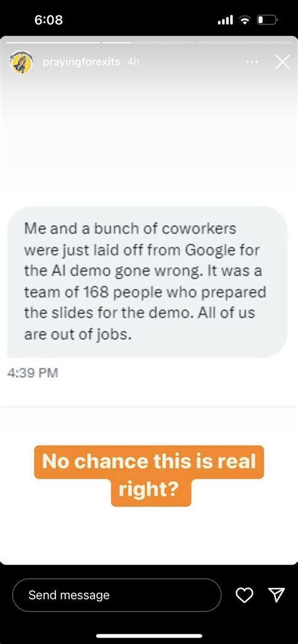Tap the half-filled second story progress bar
The image size is (298, 644).
[149, 42]
